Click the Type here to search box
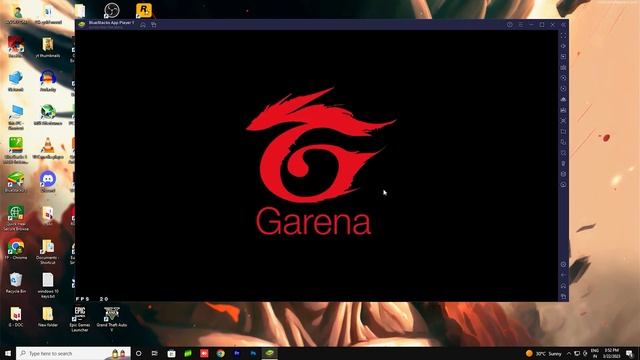The image size is (640, 360). coord(73,353)
